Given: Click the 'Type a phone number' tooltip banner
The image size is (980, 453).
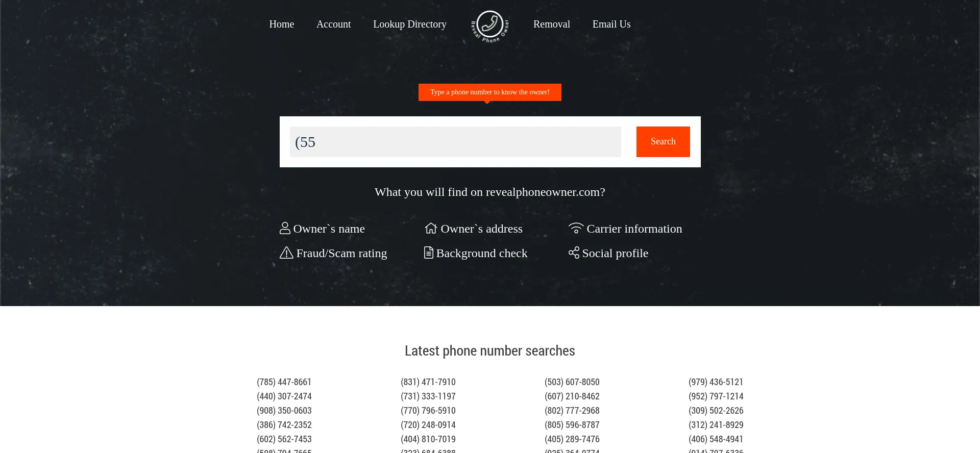Looking at the screenshot, I should pos(490,92).
